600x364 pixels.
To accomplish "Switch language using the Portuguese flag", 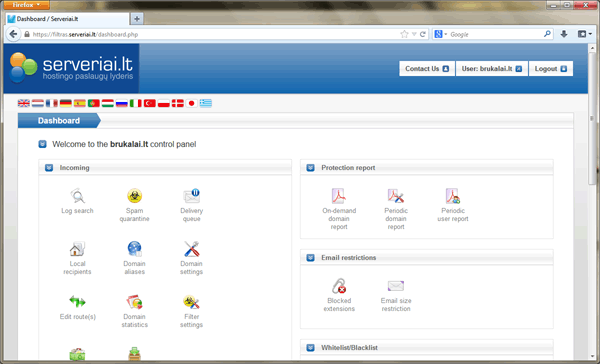I will 94,103.
